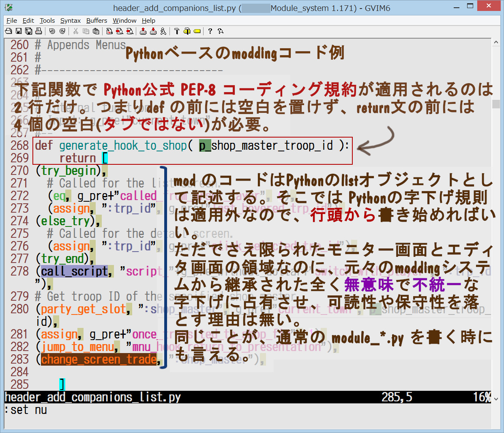Save the current file via floppy icon

click(19, 31)
